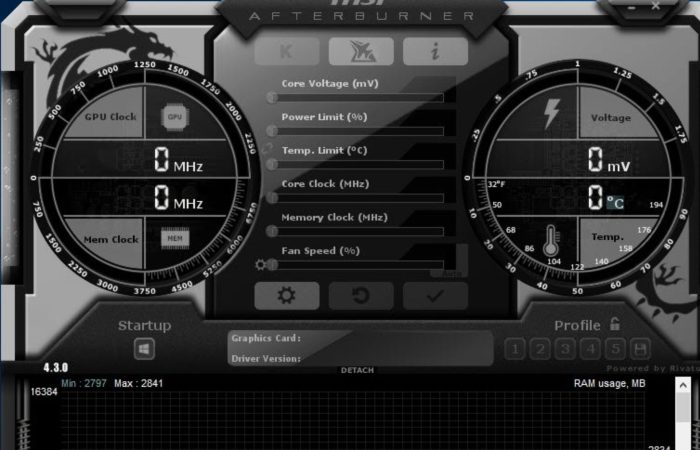This screenshot has width=700, height=450.
Task: Close the Afterburner window
Action: coord(656,6)
